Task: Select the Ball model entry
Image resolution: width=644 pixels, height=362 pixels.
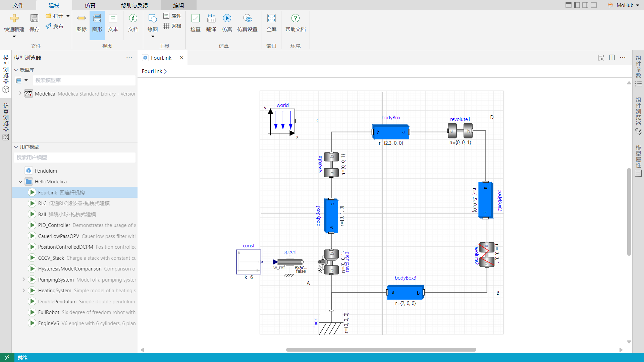Action: pos(74,214)
